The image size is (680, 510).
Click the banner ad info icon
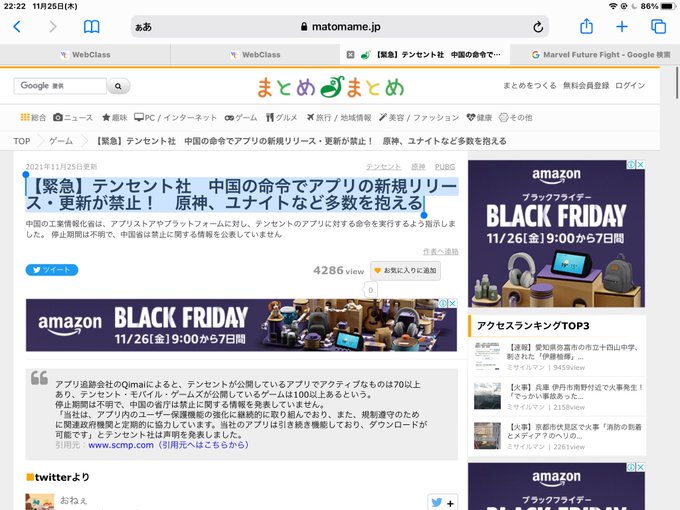[443, 304]
